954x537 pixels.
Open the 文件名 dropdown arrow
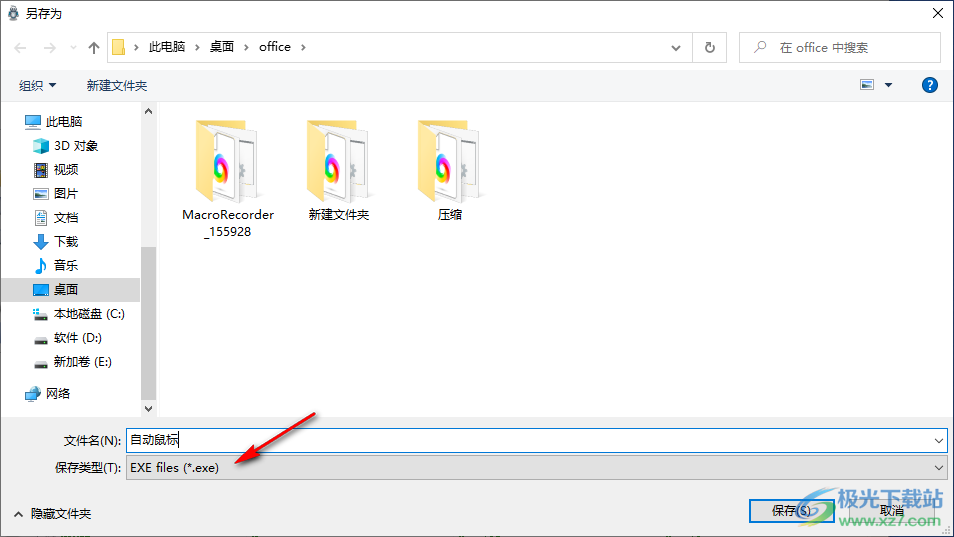(x=939, y=440)
